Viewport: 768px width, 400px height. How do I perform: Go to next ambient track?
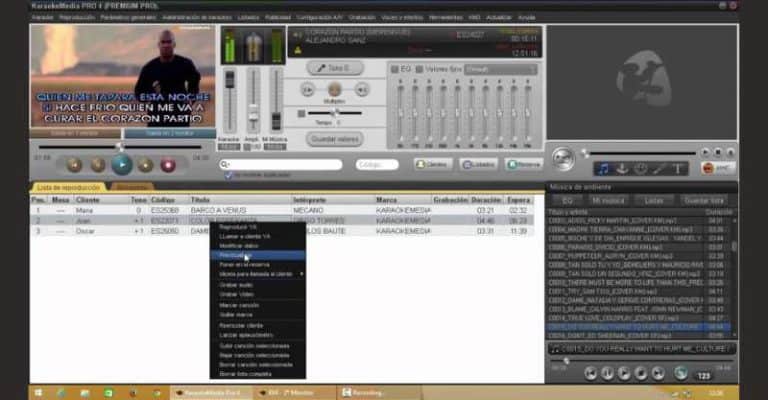click(x=658, y=374)
